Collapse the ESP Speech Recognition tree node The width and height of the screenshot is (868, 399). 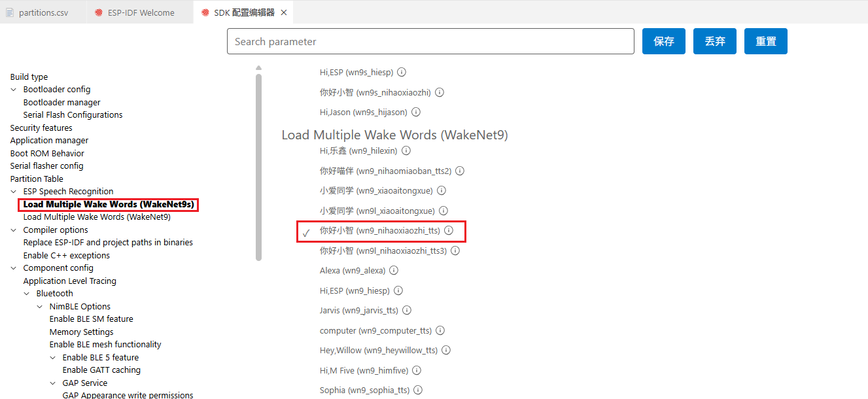point(14,192)
